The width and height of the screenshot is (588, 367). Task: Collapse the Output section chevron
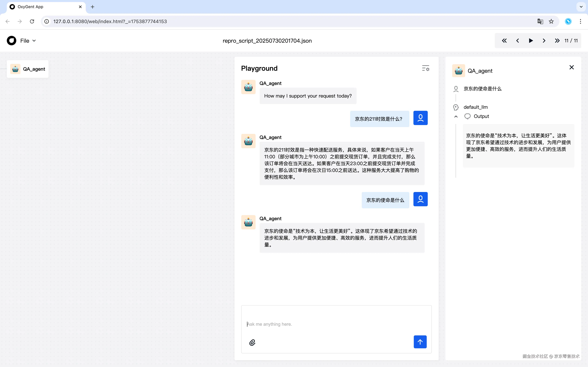tap(456, 117)
